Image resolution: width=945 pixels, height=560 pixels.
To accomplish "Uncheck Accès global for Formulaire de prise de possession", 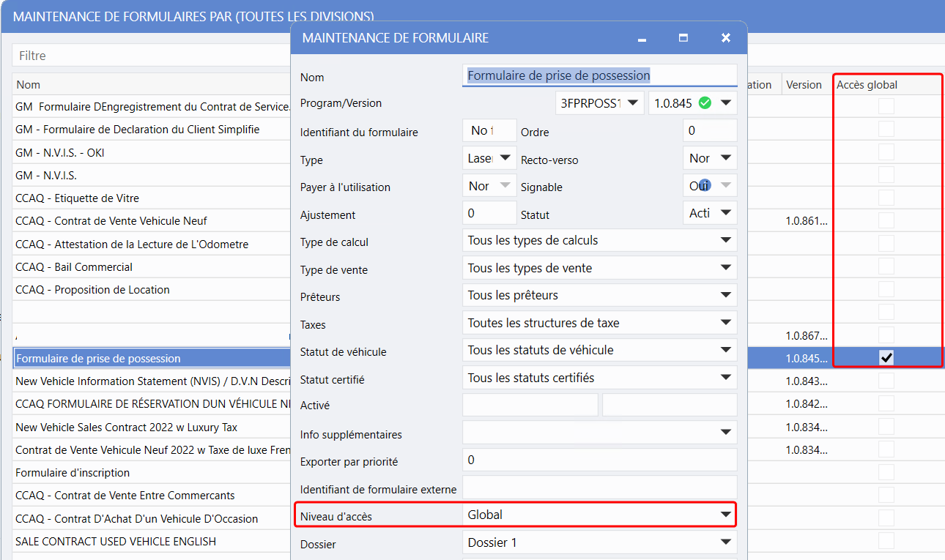I will tap(886, 358).
